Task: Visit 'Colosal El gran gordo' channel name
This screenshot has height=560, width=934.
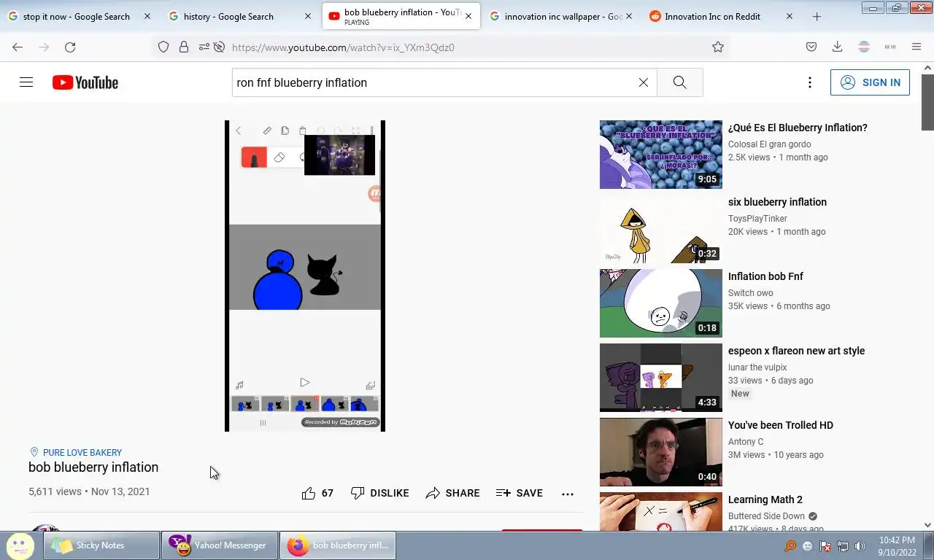Action: (x=769, y=144)
